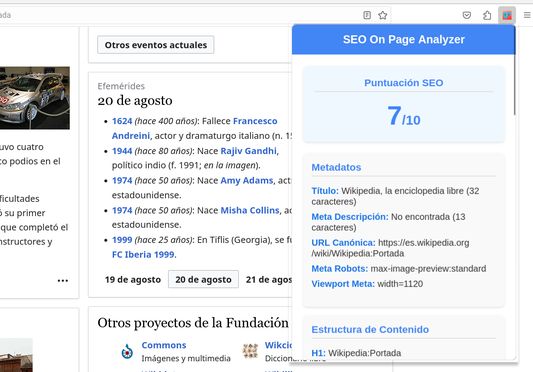Click the URL Canónica label
The width and height of the screenshot is (533, 372).
pyautogui.click(x=343, y=242)
